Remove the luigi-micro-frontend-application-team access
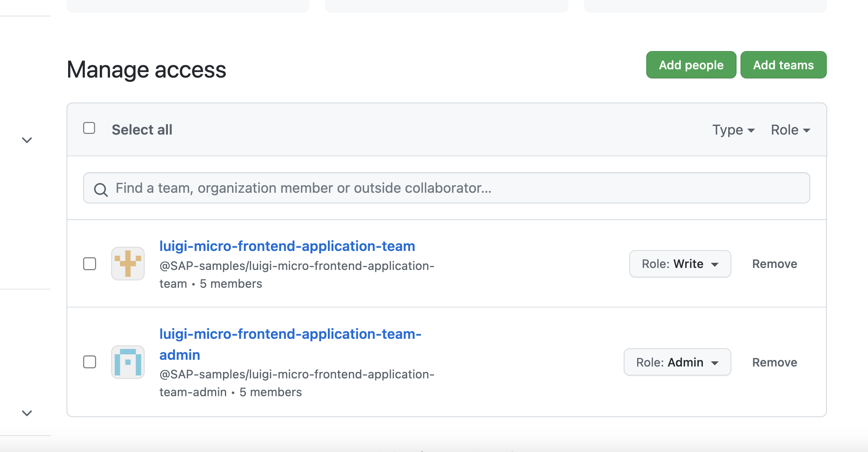The width and height of the screenshot is (868, 452). coord(774,264)
